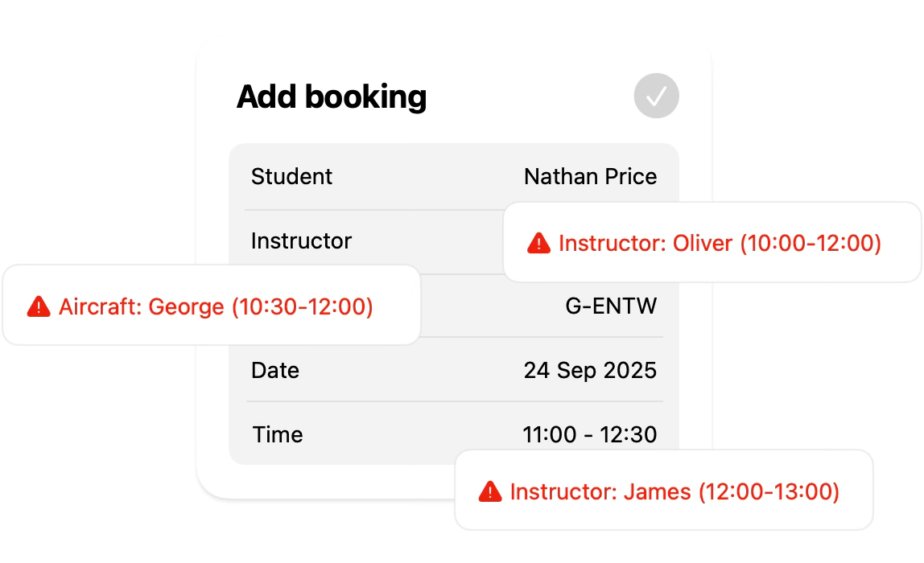
Task: Click the name George in aircraft alert
Action: click(x=187, y=306)
